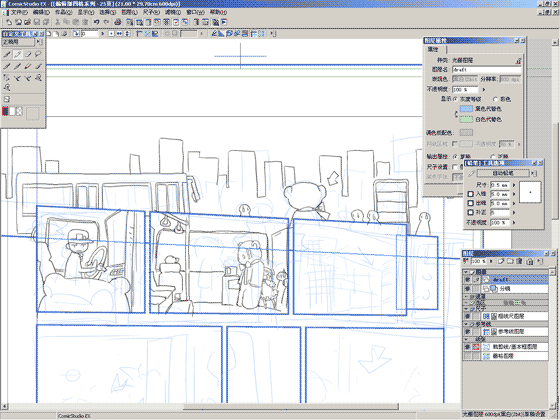Screen dimensions: 560x420
Task: Open the 选择 Select menu
Action: [x=107, y=12]
